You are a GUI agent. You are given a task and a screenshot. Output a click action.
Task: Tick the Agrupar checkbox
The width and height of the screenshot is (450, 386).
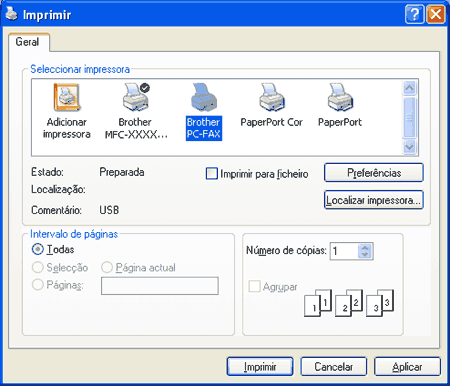pos(254,286)
